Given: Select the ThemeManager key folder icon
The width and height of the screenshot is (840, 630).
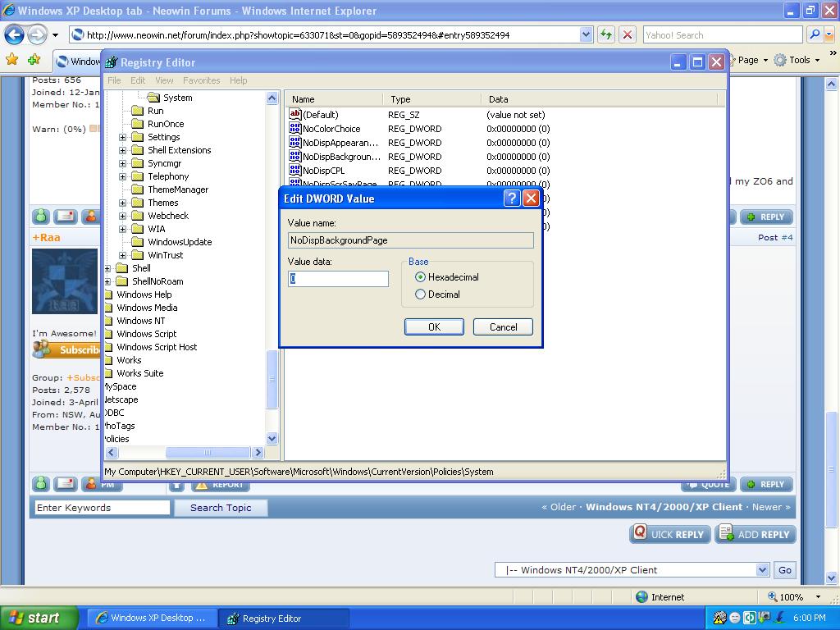Looking at the screenshot, I should 138,189.
